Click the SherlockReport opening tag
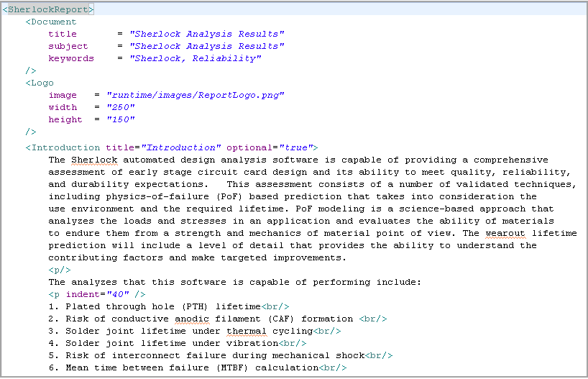This screenshot has width=588, height=379. point(48,9)
